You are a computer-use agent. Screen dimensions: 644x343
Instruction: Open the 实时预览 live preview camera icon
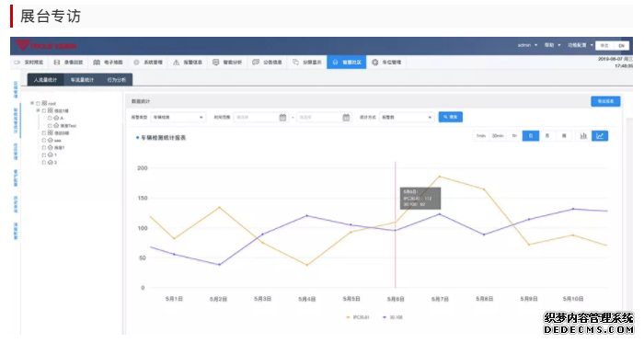point(17,63)
